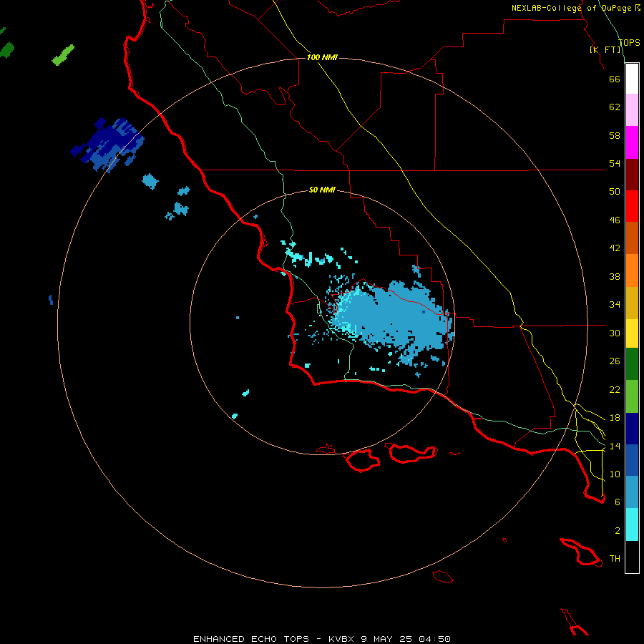Screen dimensions: 644x644
Task: Click the navy blue offshore echo cluster
Action: pos(107,144)
